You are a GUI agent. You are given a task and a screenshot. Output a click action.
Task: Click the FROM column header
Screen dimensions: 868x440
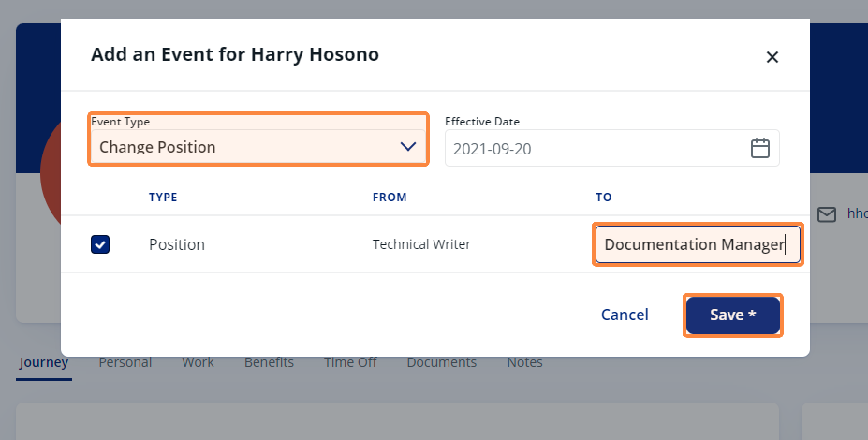(x=390, y=197)
